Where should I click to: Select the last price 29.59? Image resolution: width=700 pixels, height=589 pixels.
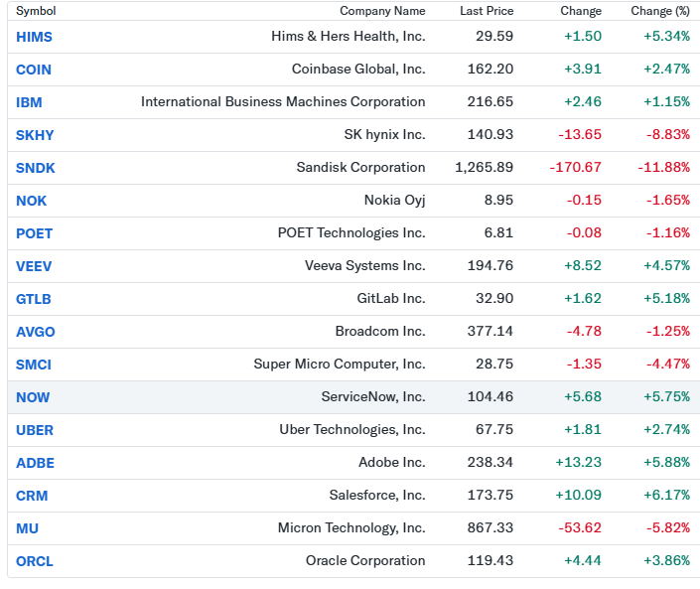[494, 36]
